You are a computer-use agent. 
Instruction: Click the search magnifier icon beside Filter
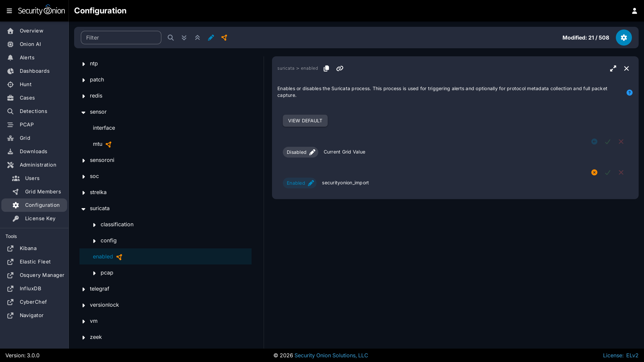pyautogui.click(x=171, y=38)
